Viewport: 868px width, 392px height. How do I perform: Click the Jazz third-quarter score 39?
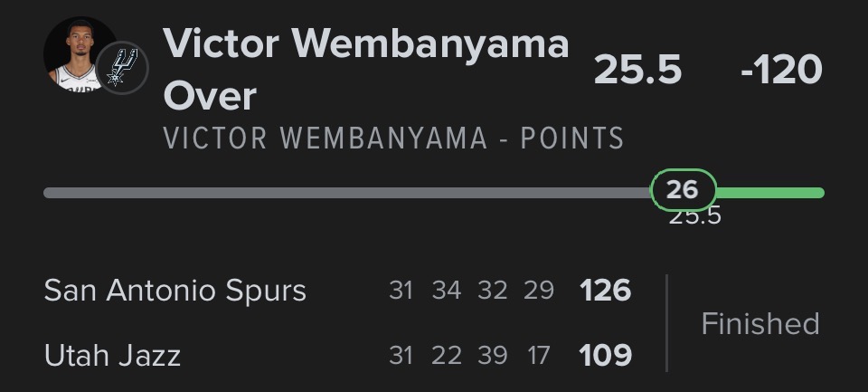(492, 355)
